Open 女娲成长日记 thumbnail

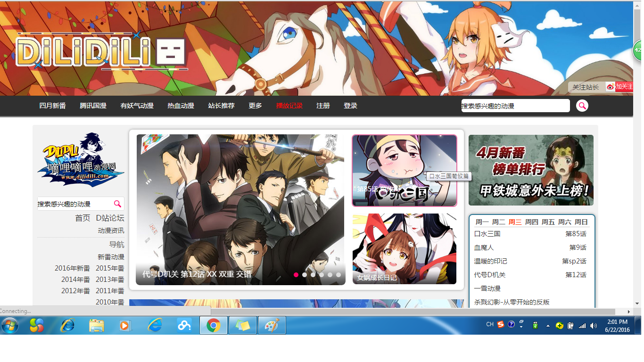405,249
